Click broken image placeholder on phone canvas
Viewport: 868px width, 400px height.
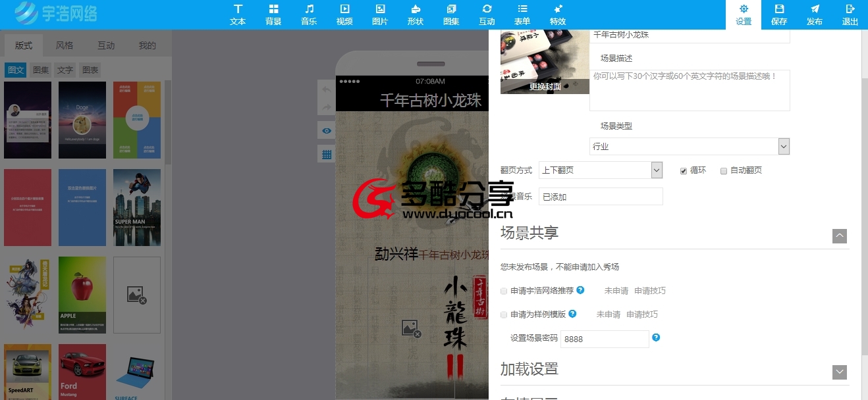(412, 328)
